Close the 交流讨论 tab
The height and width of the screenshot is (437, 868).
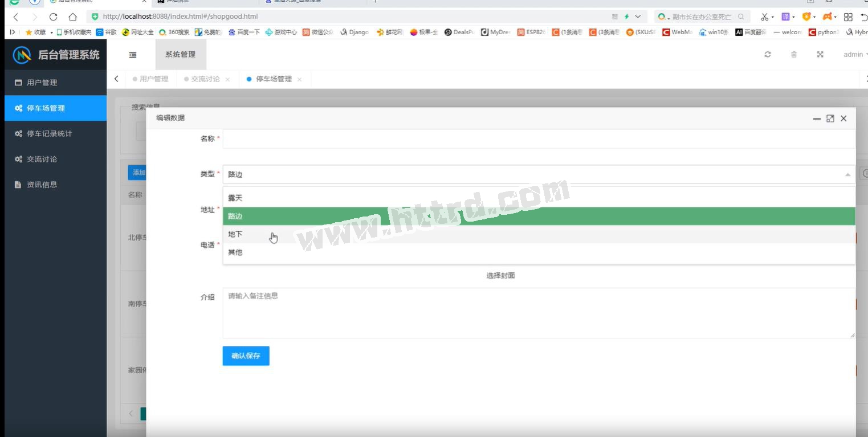228,80
